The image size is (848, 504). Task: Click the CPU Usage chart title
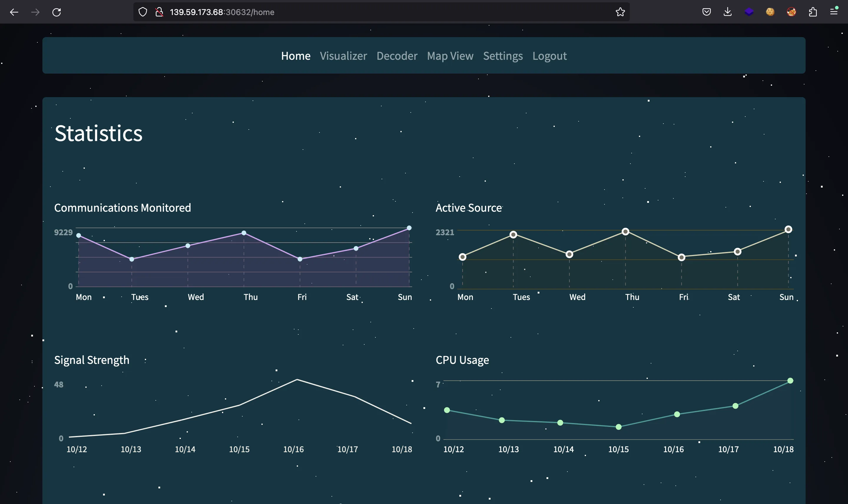pyautogui.click(x=462, y=360)
